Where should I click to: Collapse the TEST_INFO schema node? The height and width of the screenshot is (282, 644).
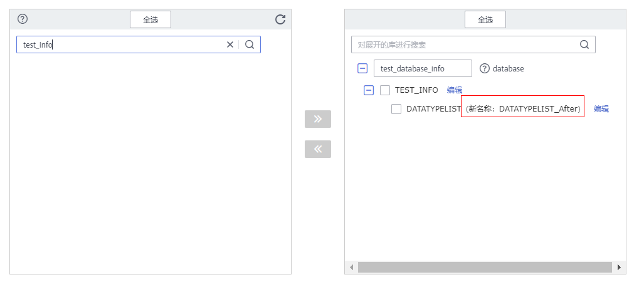coord(369,90)
